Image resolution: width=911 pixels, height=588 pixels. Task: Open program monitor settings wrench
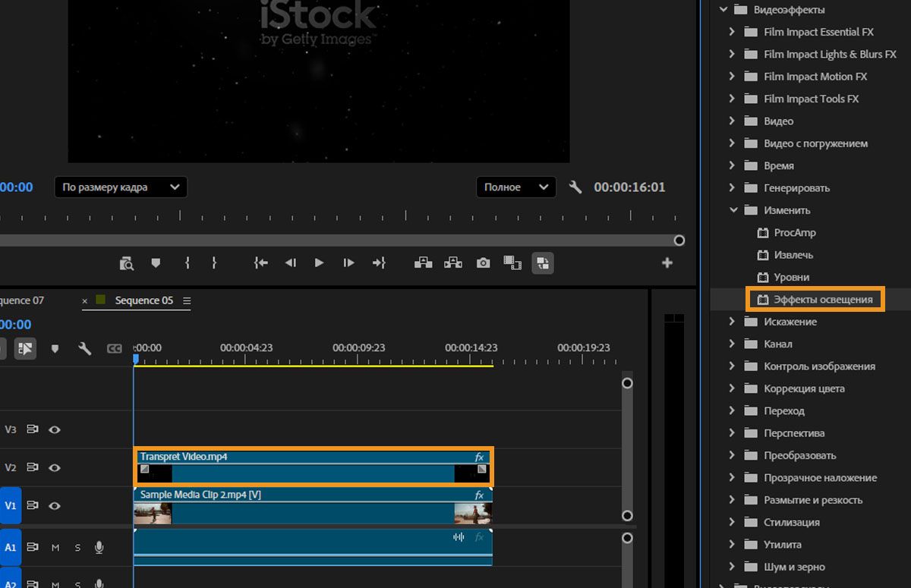(575, 187)
